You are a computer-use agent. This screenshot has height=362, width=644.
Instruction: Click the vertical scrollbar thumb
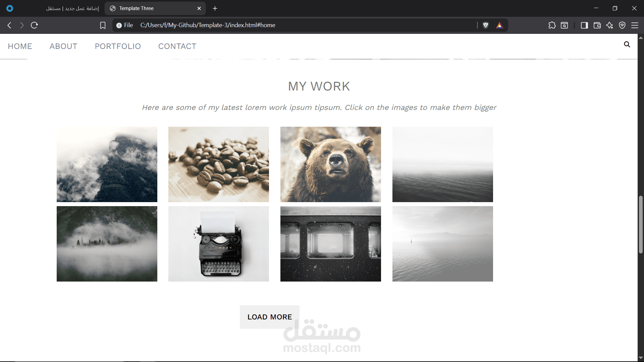pyautogui.click(x=641, y=225)
